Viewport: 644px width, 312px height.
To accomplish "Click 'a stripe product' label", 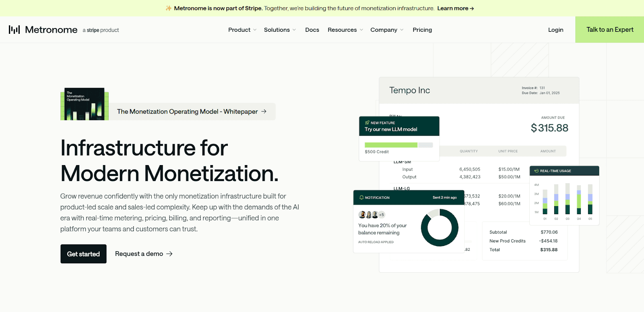I will point(101,30).
